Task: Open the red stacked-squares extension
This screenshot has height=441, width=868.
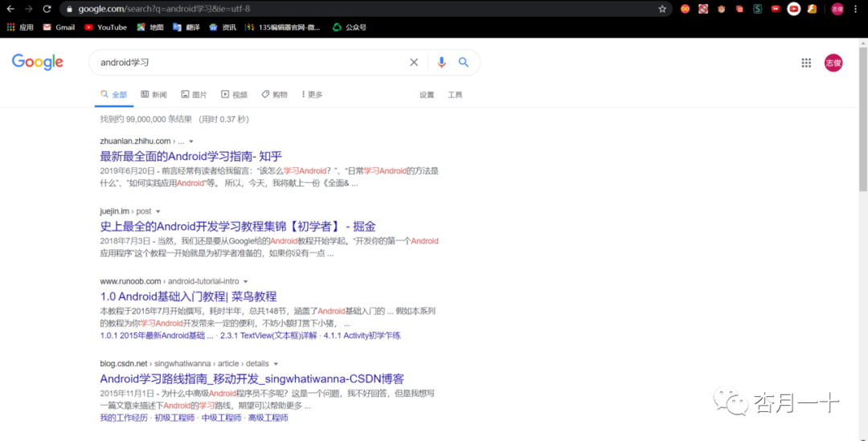Action: click(739, 9)
